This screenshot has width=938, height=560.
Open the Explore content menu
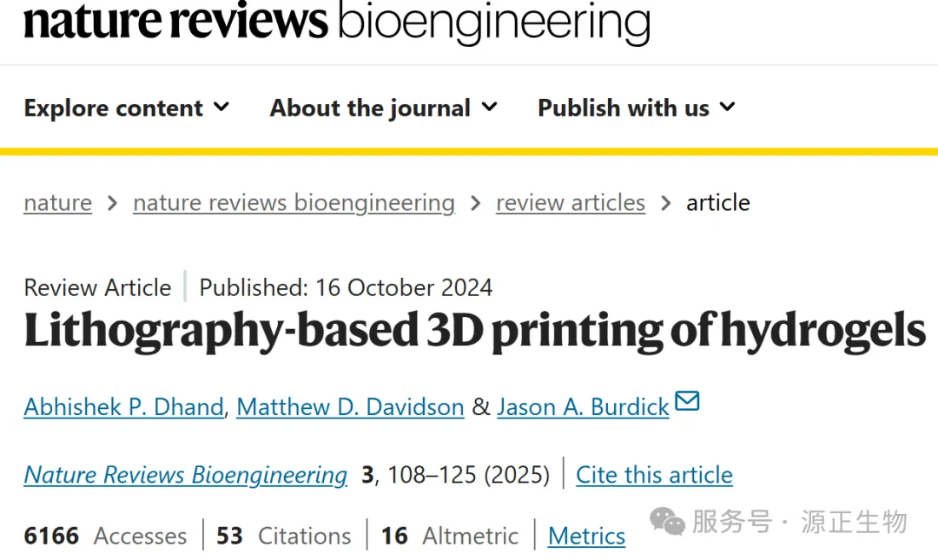(114, 108)
